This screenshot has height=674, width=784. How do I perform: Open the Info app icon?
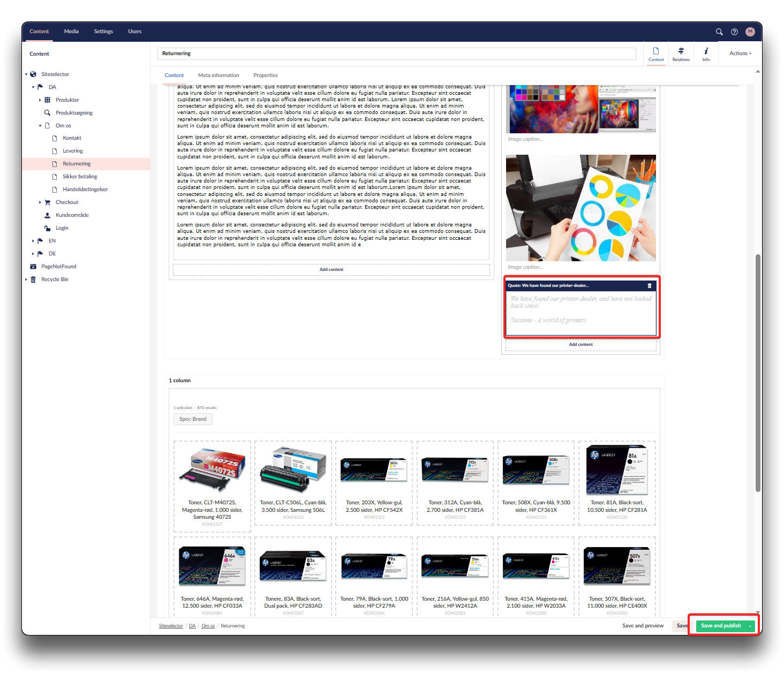(706, 54)
